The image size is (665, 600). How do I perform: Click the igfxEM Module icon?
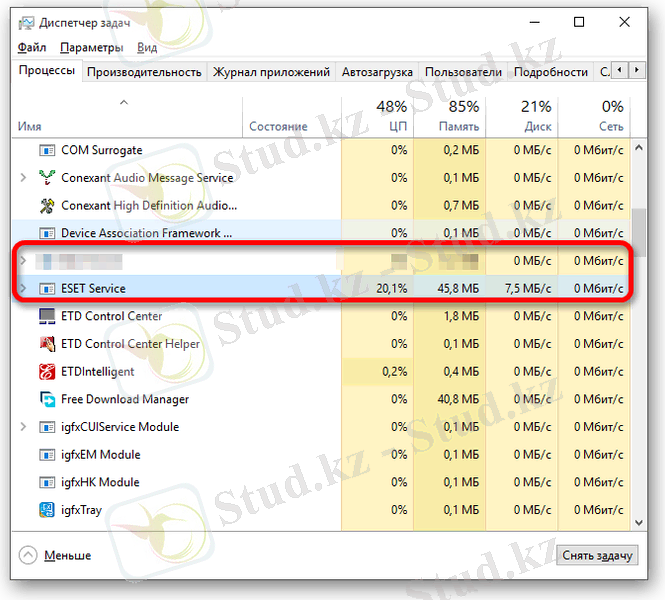pos(47,455)
